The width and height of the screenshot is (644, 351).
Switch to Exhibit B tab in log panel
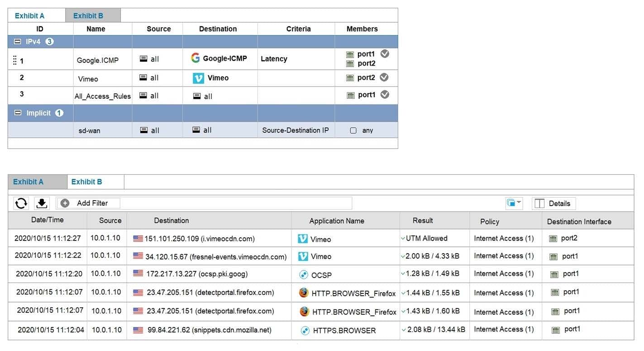click(86, 182)
